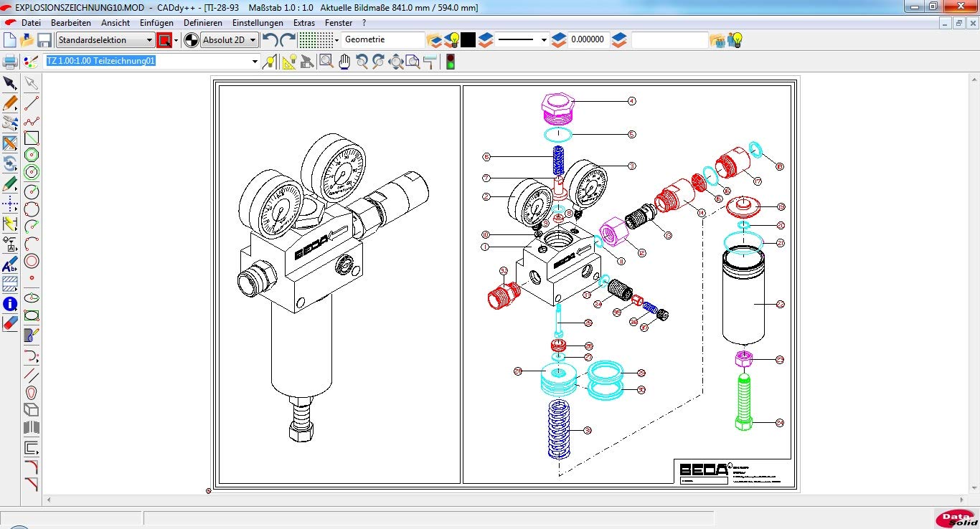The width and height of the screenshot is (980, 529).
Task: Select the polyline tool in second column
Action: 32,121
